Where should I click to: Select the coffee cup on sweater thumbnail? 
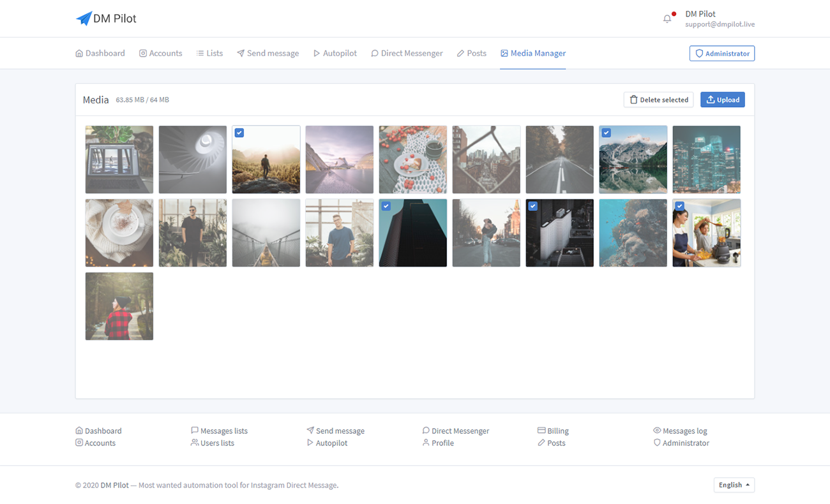[119, 233]
